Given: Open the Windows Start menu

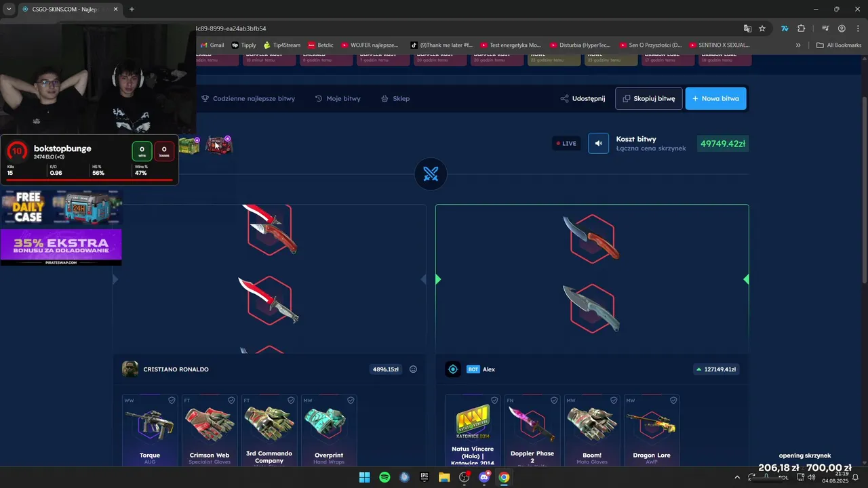Looking at the screenshot, I should (364, 477).
